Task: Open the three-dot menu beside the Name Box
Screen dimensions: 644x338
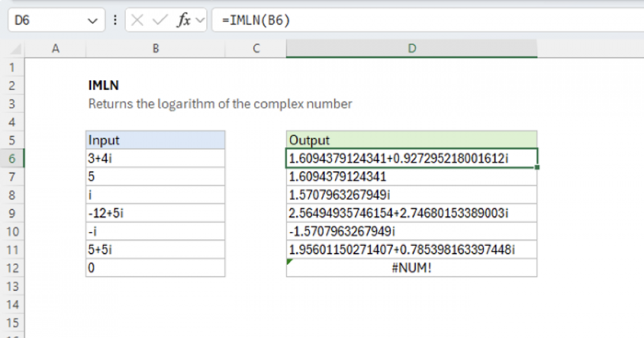Action: [115, 20]
